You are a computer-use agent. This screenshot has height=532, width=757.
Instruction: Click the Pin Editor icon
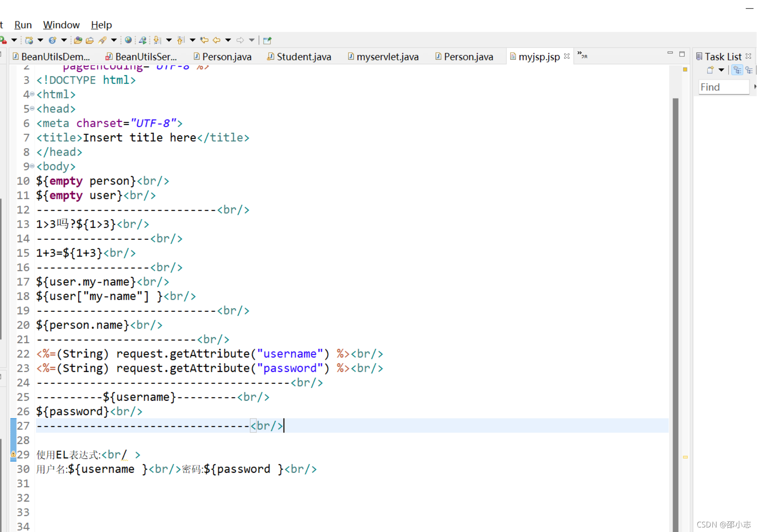pyautogui.click(x=267, y=40)
